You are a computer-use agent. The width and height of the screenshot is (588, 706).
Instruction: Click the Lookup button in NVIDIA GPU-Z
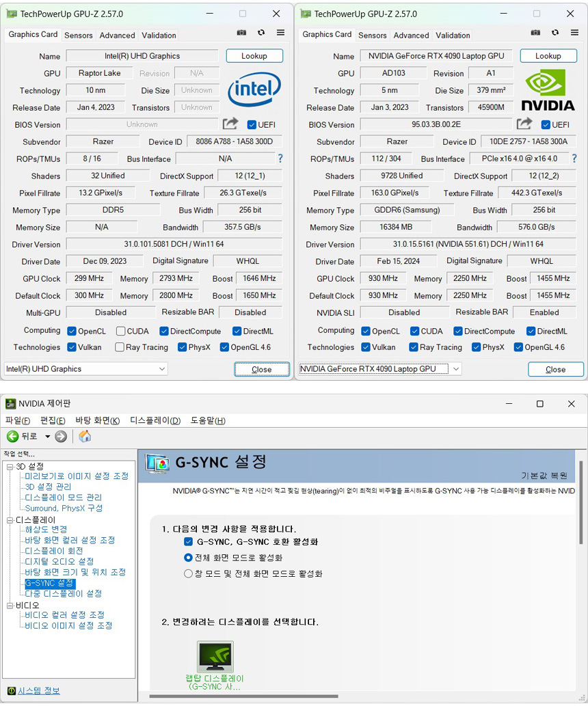(548, 56)
